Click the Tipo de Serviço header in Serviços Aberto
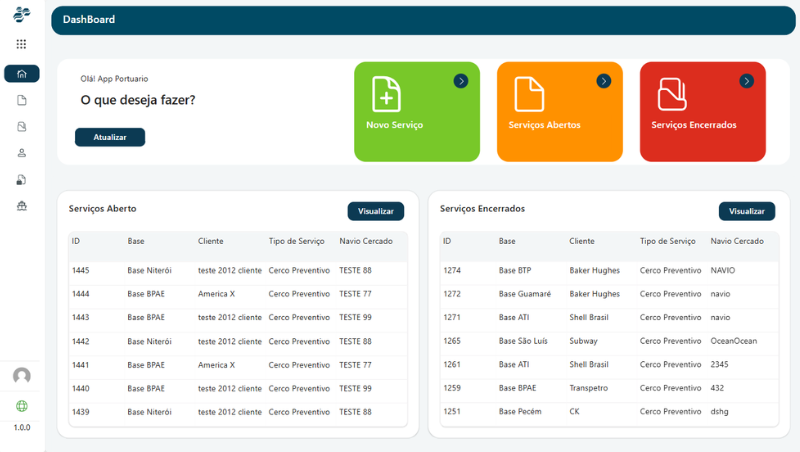 point(296,241)
